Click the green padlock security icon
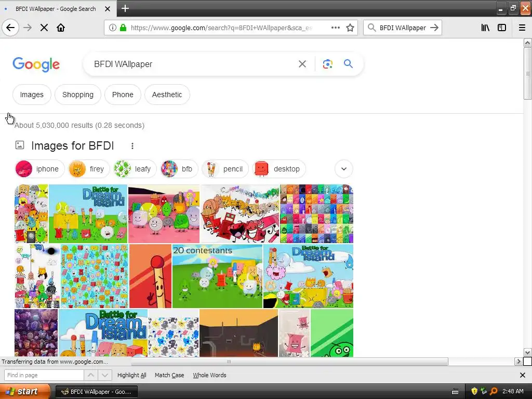 tap(124, 28)
